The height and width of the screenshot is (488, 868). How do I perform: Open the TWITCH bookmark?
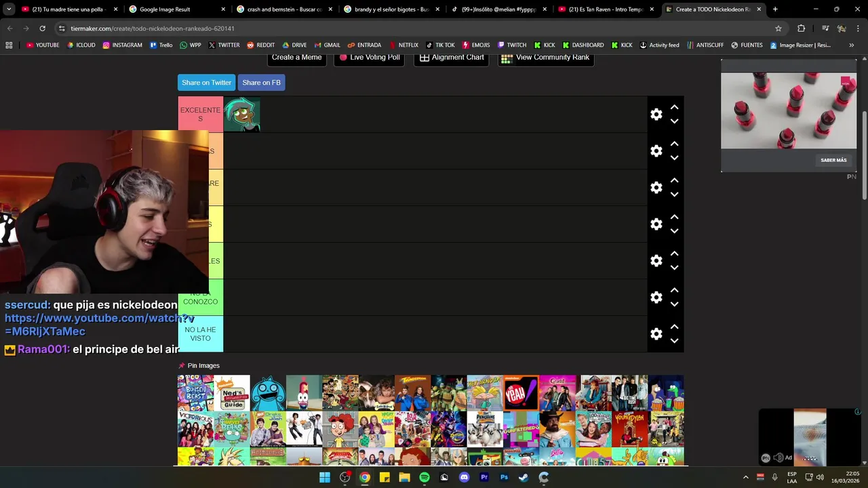511,45
